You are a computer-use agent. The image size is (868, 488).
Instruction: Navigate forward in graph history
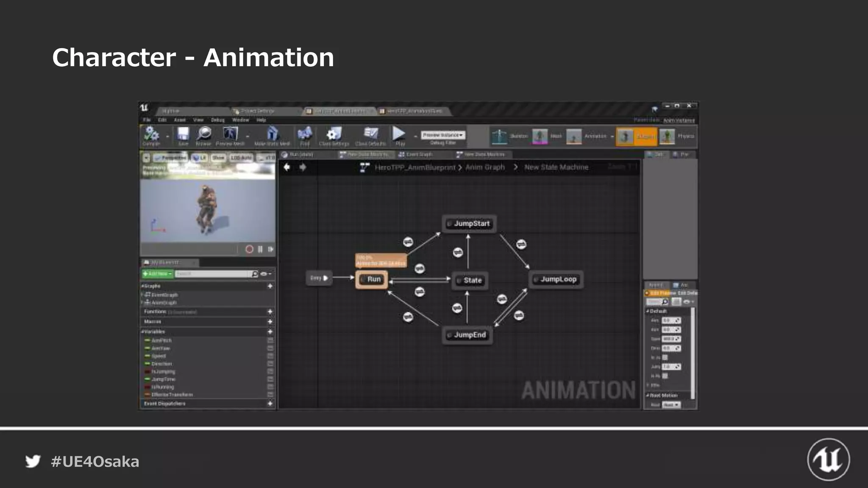(303, 167)
